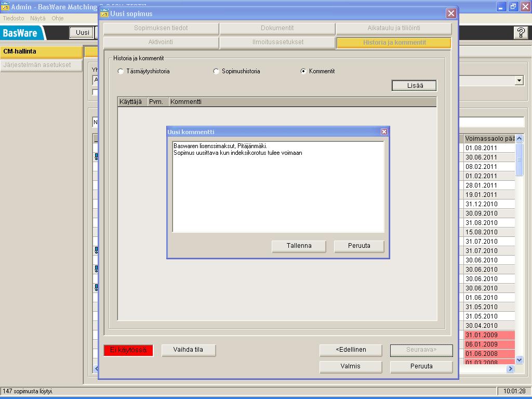
Task: Go back with the <Edellinen button
Action: coord(351,350)
